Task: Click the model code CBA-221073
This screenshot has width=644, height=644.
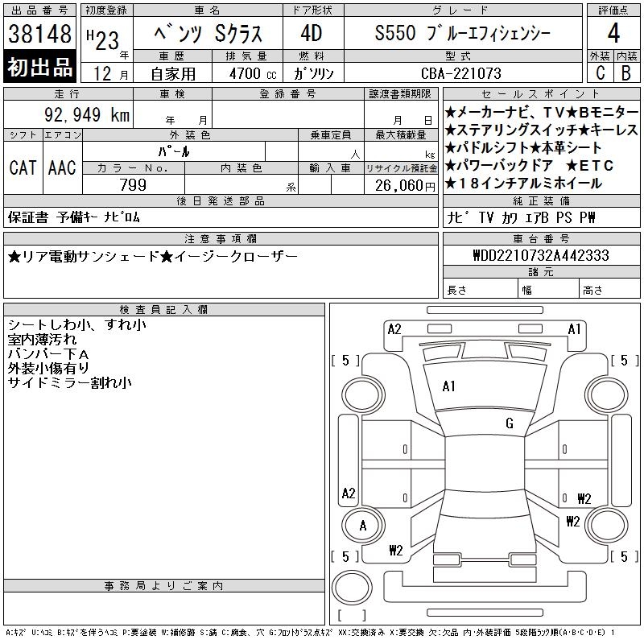Action: pyautogui.click(x=461, y=73)
